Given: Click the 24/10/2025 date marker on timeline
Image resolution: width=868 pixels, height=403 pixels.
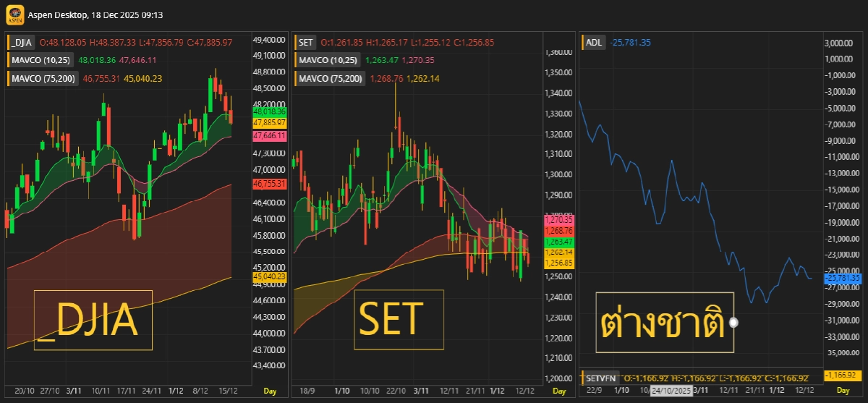Looking at the screenshot, I should [x=672, y=391].
